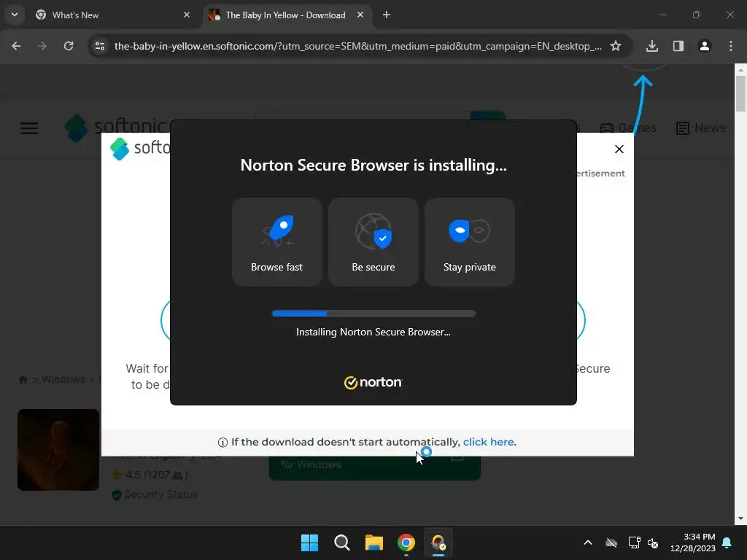Viewport: 747px width, 560px height.
Task: Click the Security Status label
Action: coord(160,495)
